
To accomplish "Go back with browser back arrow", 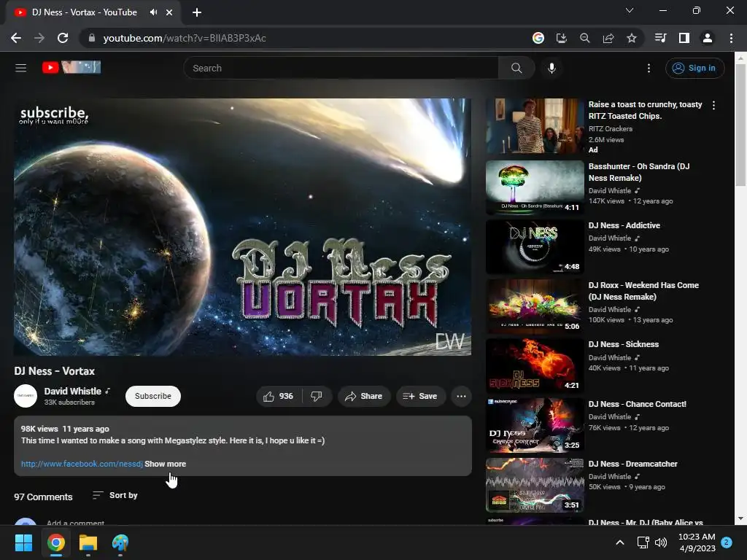I will coord(16,38).
